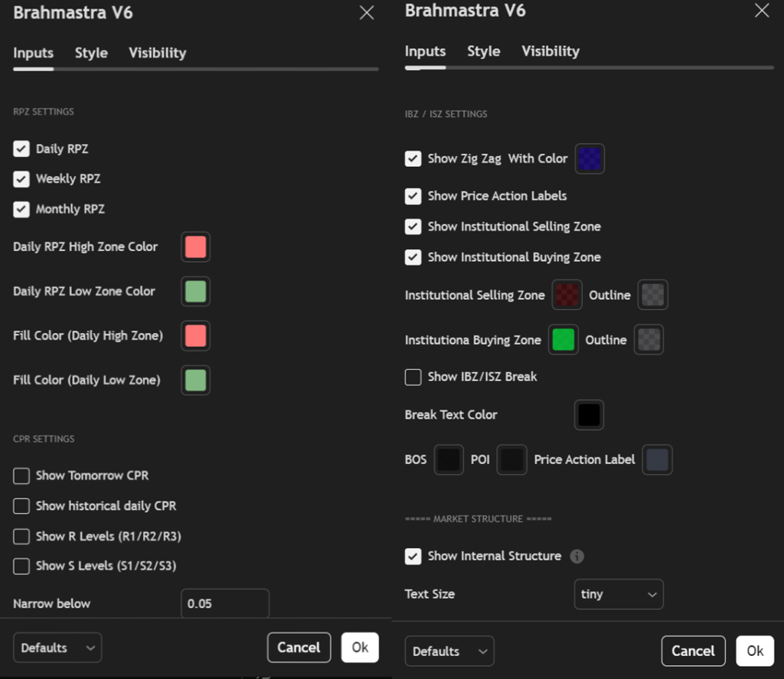The image size is (784, 679).
Task: Open Institutional Selling Zone Outline swatch
Action: pos(652,295)
